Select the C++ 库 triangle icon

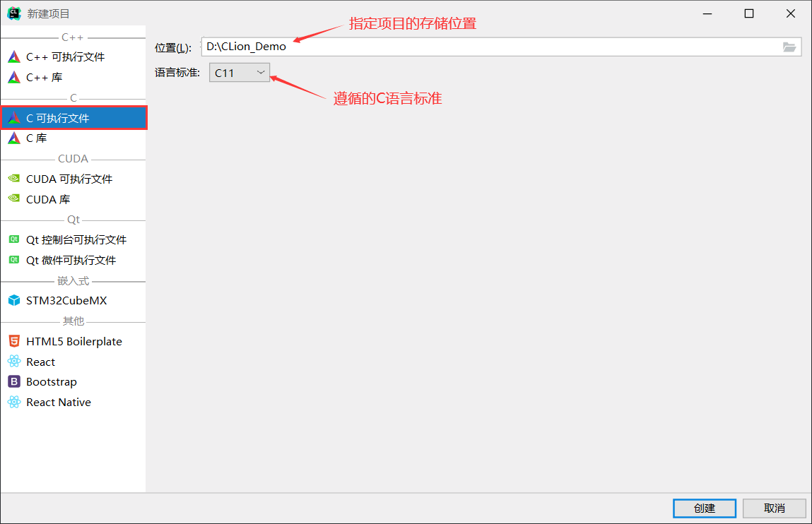tap(14, 78)
